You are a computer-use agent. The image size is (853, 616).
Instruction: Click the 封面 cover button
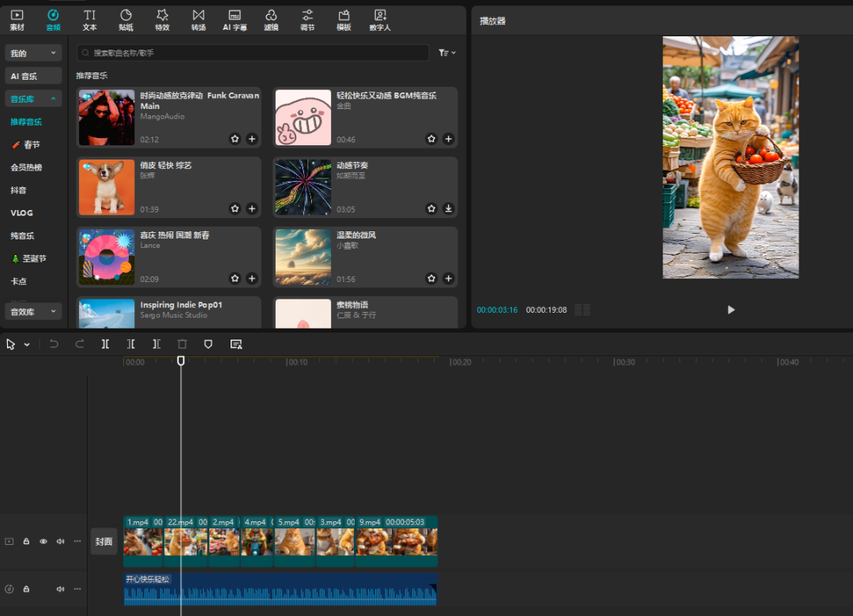[x=104, y=542]
